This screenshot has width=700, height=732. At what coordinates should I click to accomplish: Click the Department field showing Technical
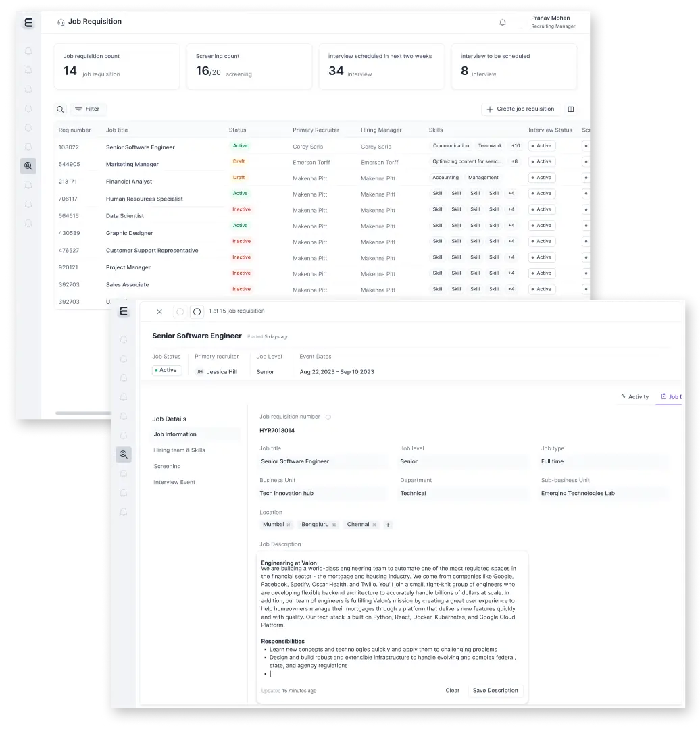tap(463, 494)
